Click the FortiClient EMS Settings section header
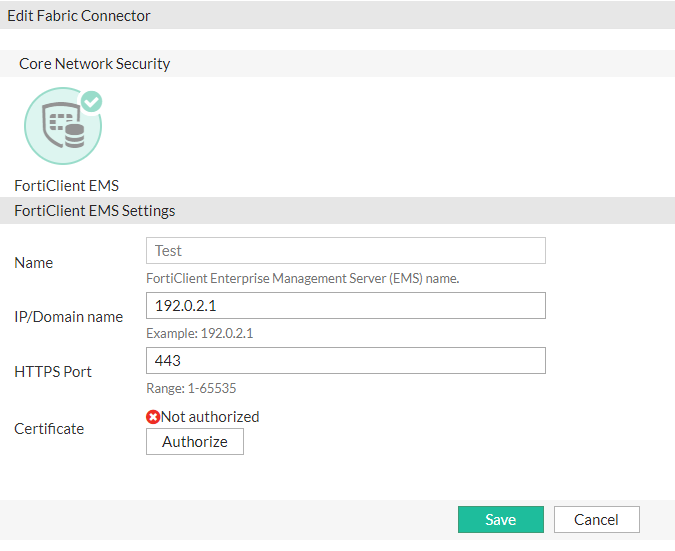675x551 pixels. 95,211
